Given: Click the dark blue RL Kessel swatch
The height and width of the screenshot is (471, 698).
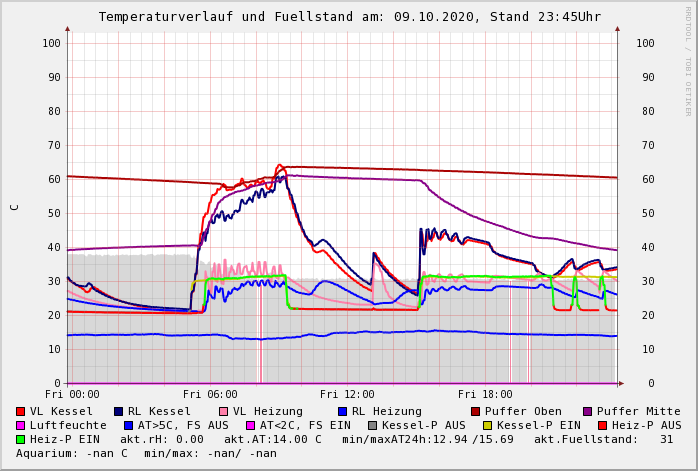Looking at the screenshot, I should pos(118,411).
